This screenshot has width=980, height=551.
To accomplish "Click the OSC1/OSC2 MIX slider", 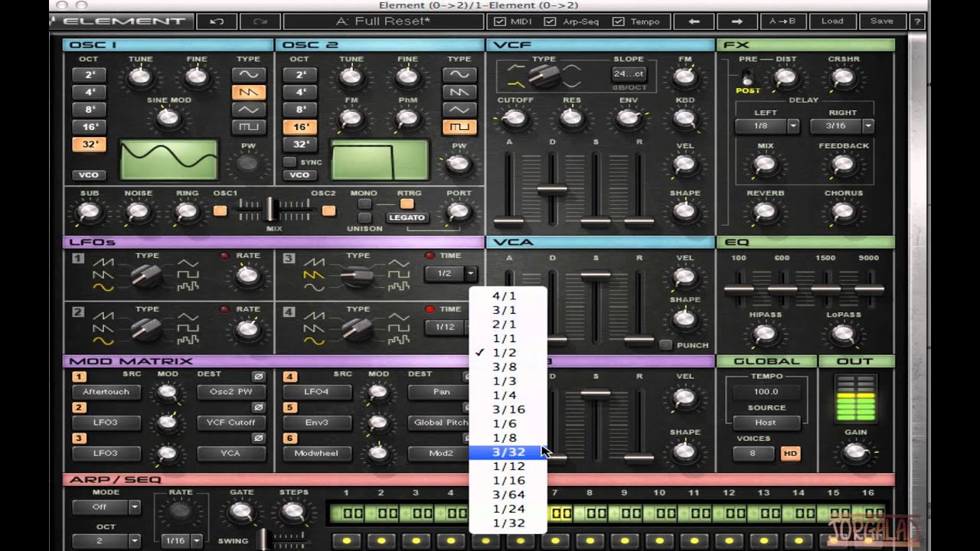I will 269,210.
